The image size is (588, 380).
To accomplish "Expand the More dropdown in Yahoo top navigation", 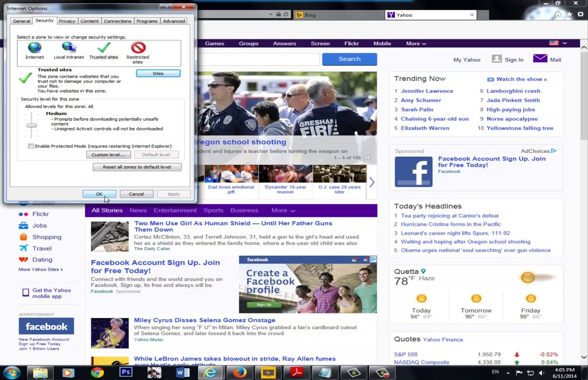I will pos(416,44).
